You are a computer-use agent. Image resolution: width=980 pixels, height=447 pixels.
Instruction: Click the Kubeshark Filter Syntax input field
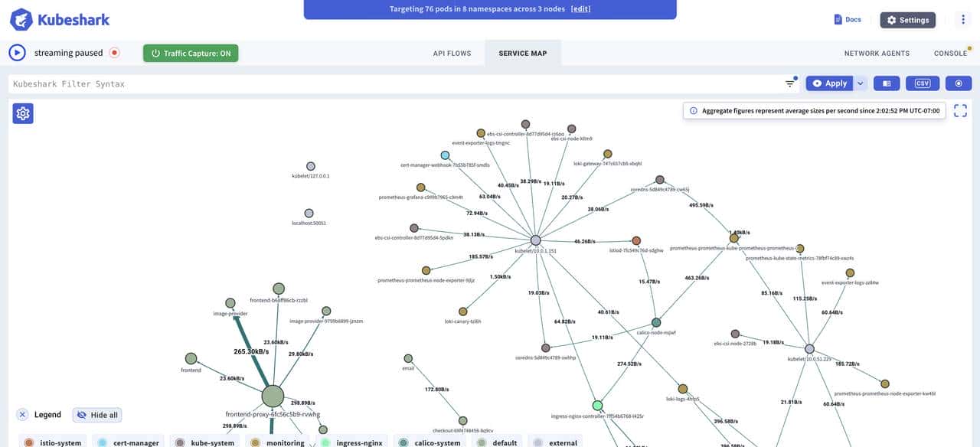coord(306,83)
